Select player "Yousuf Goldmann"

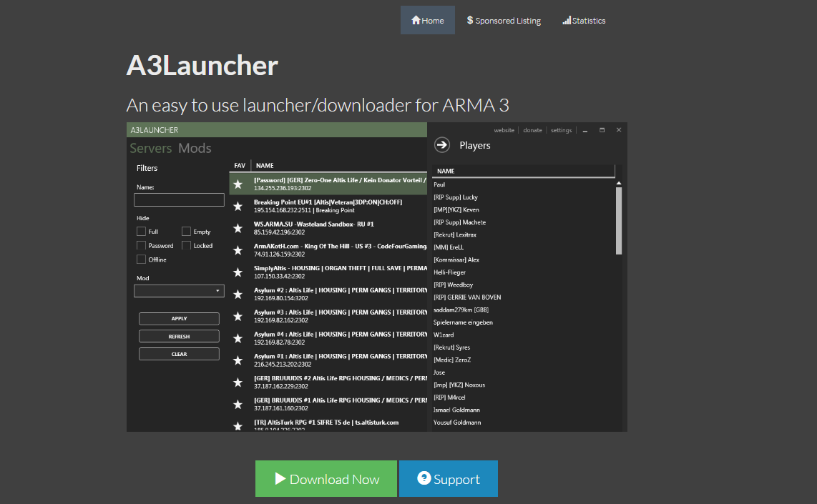pyautogui.click(x=457, y=423)
